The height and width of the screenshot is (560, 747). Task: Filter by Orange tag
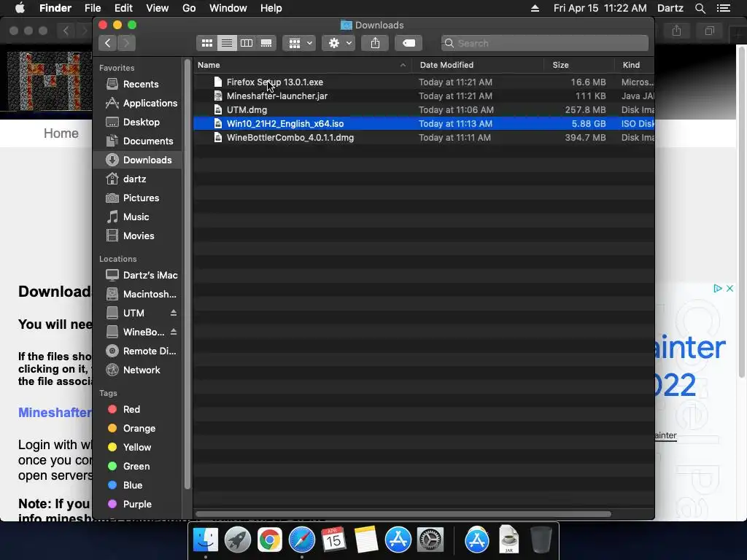[137, 429]
